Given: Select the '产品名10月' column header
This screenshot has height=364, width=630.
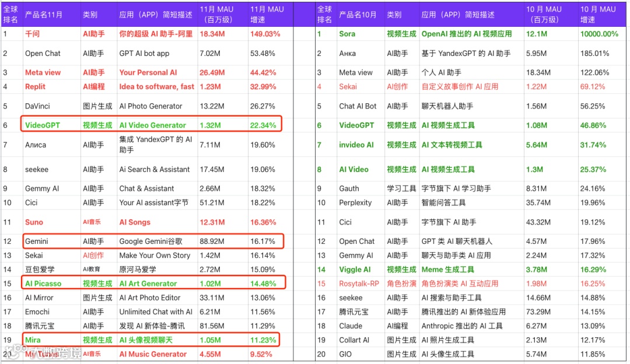Looking at the screenshot, I should click(358, 15).
